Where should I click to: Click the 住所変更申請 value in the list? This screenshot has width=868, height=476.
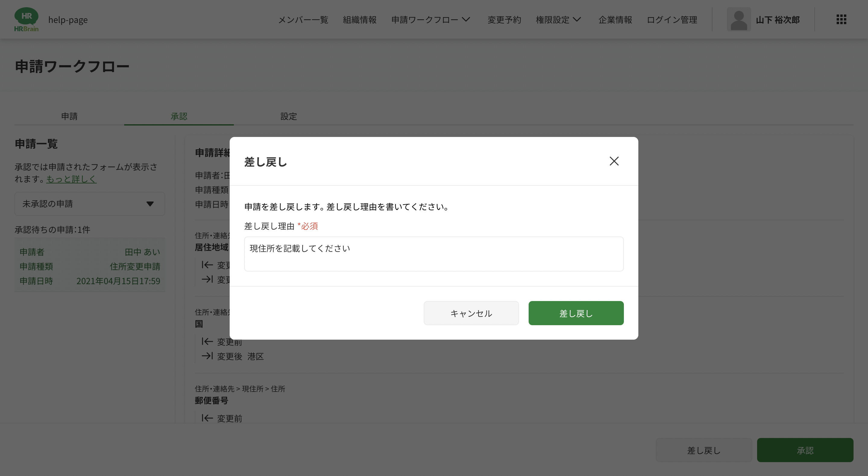pyautogui.click(x=135, y=266)
